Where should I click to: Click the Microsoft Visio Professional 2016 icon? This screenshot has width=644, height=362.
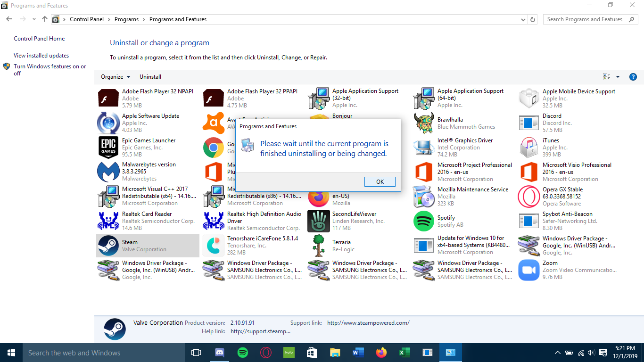[529, 172]
